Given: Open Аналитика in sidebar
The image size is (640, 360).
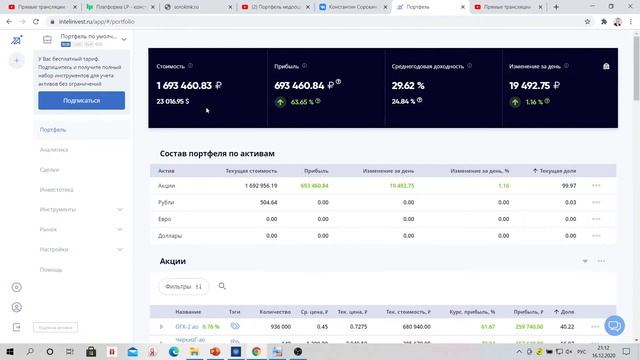Looking at the screenshot, I should 54,150.
